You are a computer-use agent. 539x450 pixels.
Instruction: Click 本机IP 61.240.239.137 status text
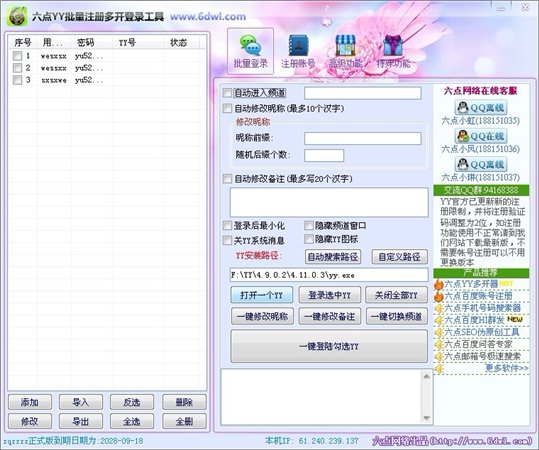(311, 441)
